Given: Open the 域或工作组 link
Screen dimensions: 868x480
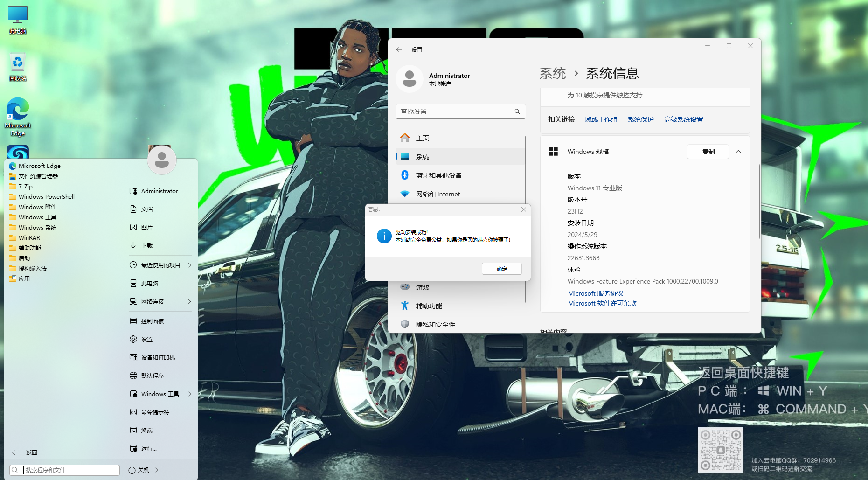Looking at the screenshot, I should click(601, 119).
